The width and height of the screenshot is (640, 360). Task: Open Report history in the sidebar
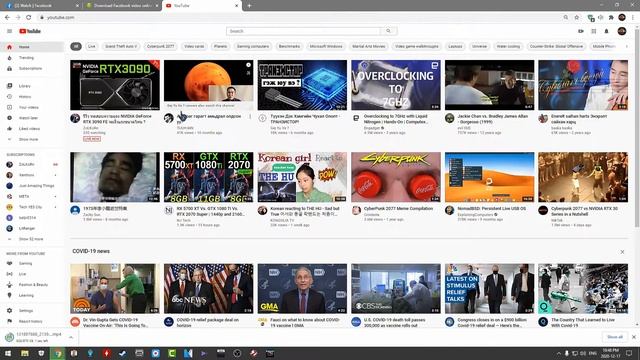[x=32, y=322]
